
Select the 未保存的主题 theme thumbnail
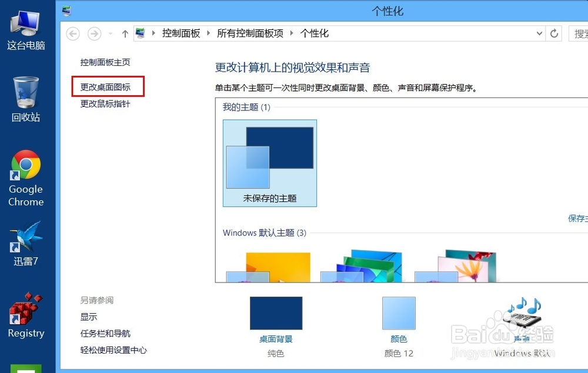(269, 159)
